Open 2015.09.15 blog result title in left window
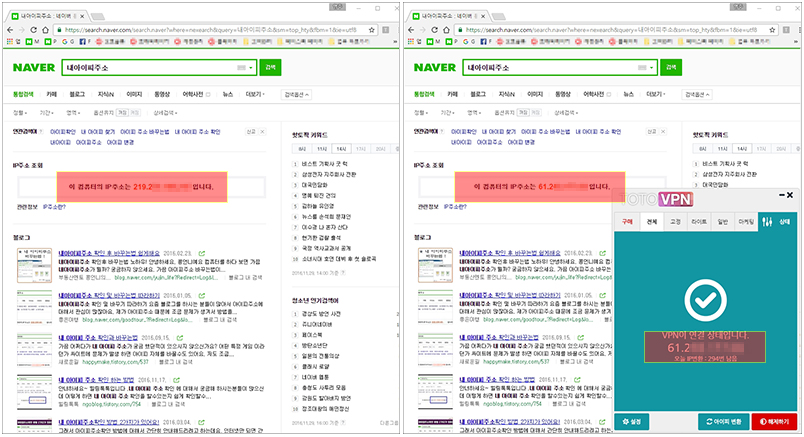 (x=98, y=338)
